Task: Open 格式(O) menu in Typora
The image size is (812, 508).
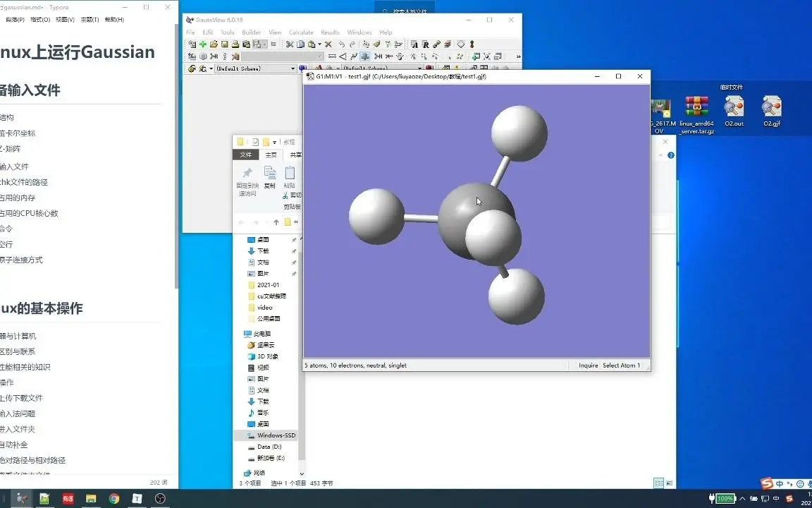Action: point(40,20)
